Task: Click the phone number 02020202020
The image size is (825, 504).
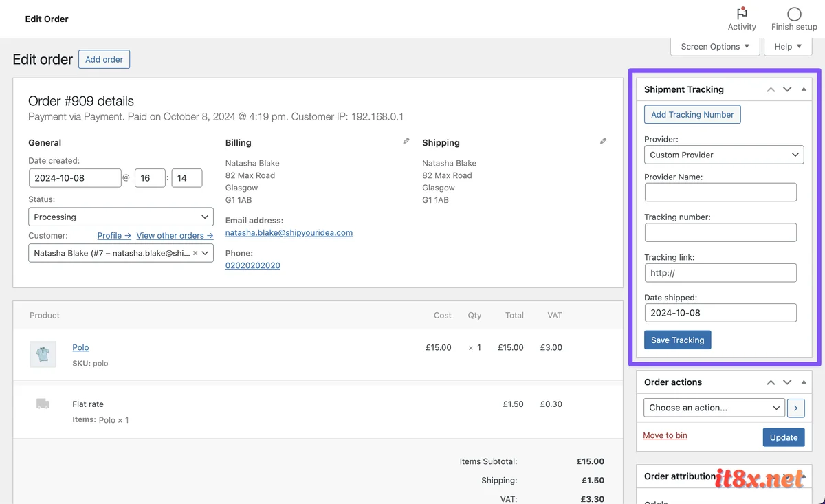Action: point(252,265)
